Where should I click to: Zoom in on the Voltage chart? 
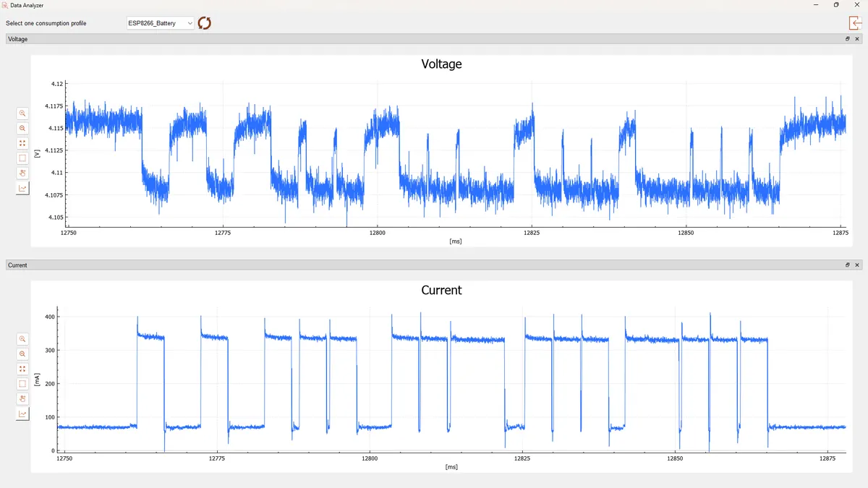point(22,114)
